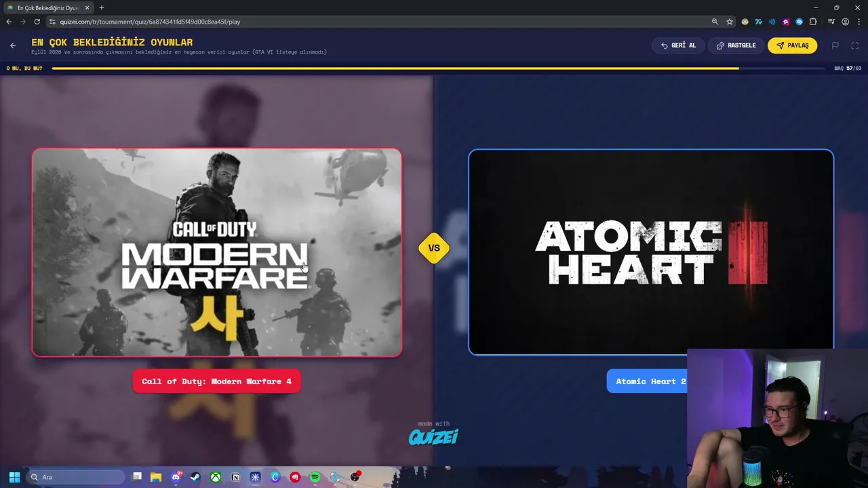The height and width of the screenshot is (488, 868).
Task: Open the Chrome three-dot menu
Action: (859, 22)
